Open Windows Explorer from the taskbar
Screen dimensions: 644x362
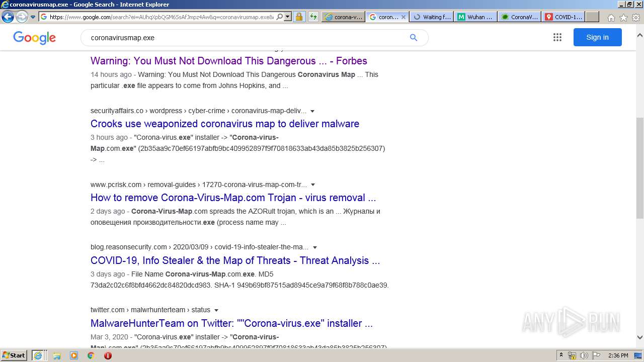pos(57,355)
